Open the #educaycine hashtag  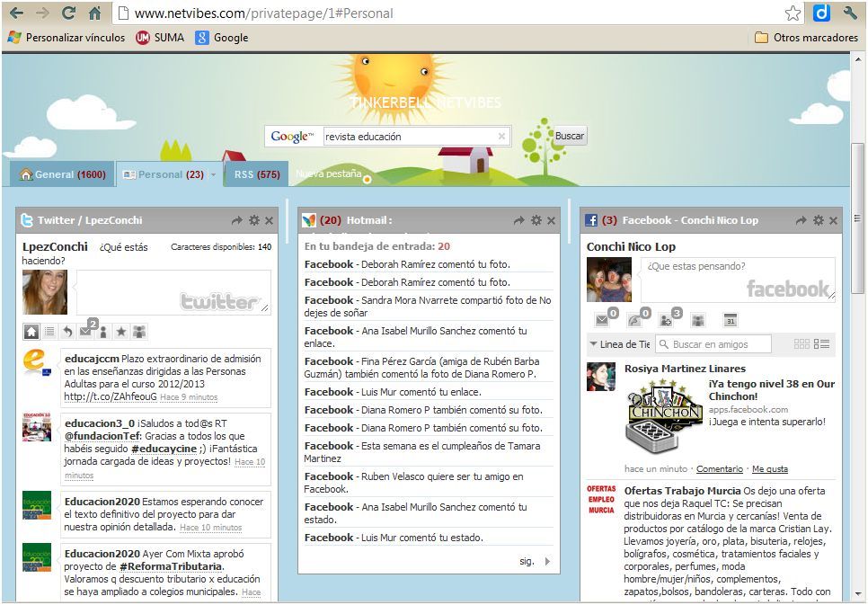[164, 449]
